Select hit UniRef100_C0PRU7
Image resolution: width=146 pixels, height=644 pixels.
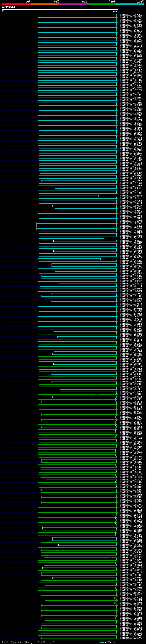pos(131,60)
